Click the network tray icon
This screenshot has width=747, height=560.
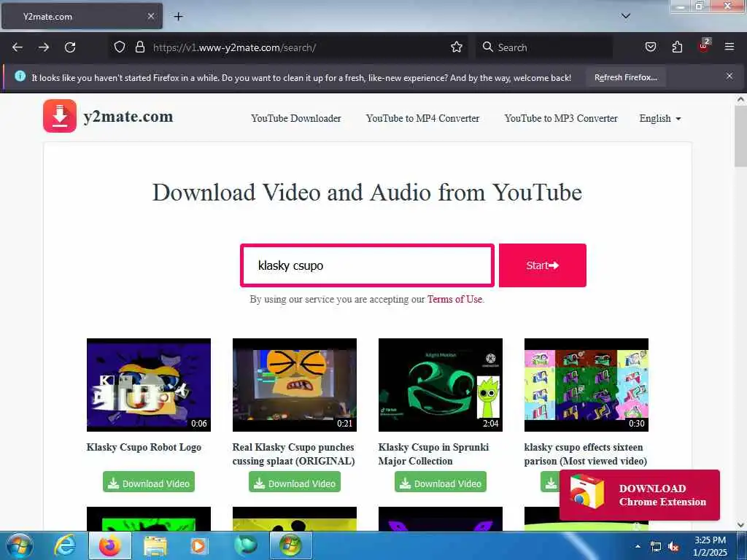click(x=656, y=547)
